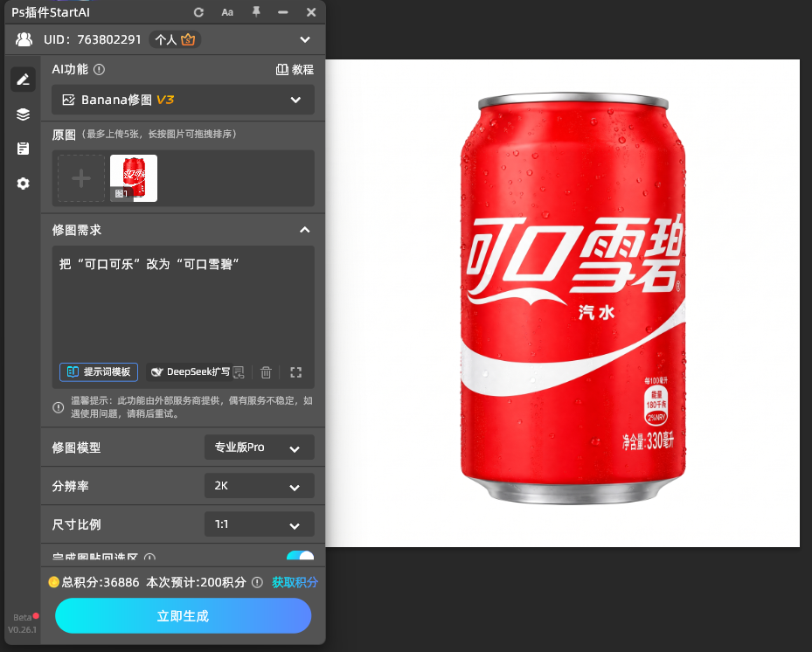The height and width of the screenshot is (652, 812).
Task: Click the document icon next to DeepSeek扩写
Action: point(239,372)
